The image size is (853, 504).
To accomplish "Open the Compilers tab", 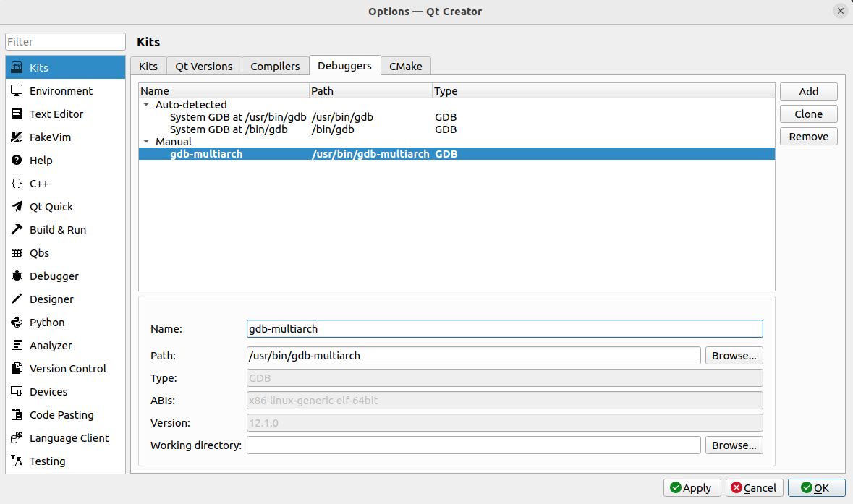I will coord(275,67).
